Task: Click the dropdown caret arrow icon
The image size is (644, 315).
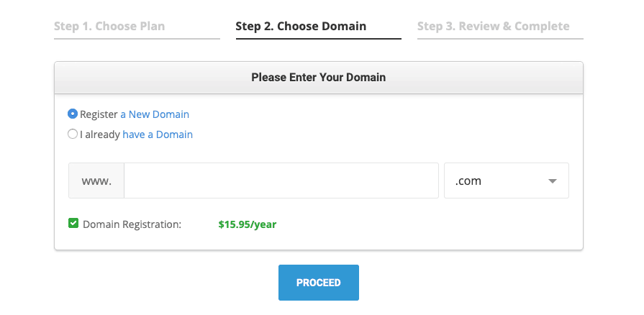Action: (553, 181)
